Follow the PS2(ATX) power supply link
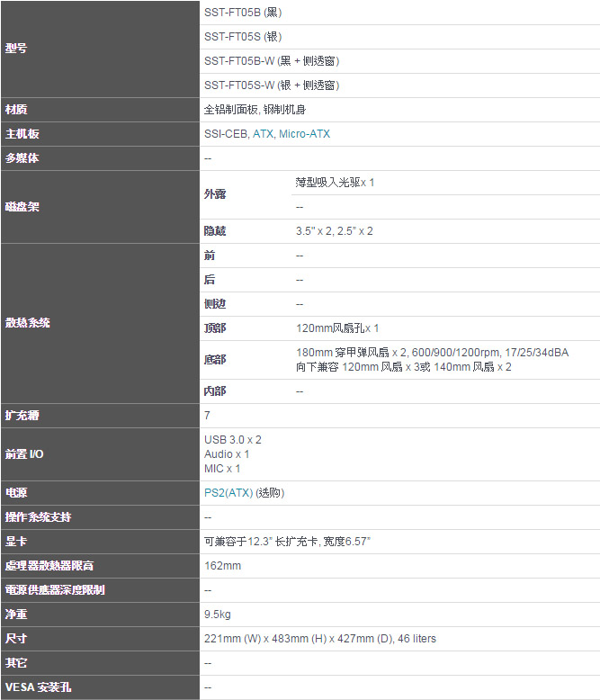 pyautogui.click(x=228, y=493)
